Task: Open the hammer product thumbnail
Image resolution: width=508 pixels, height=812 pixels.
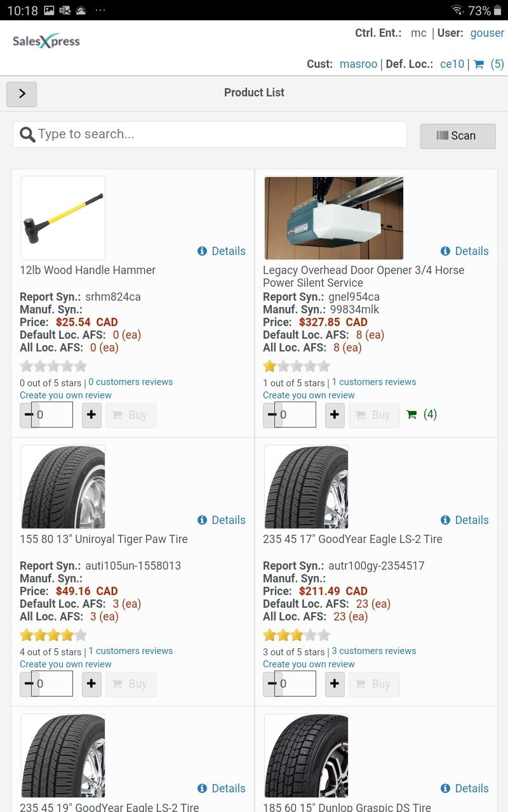Action: [63, 218]
